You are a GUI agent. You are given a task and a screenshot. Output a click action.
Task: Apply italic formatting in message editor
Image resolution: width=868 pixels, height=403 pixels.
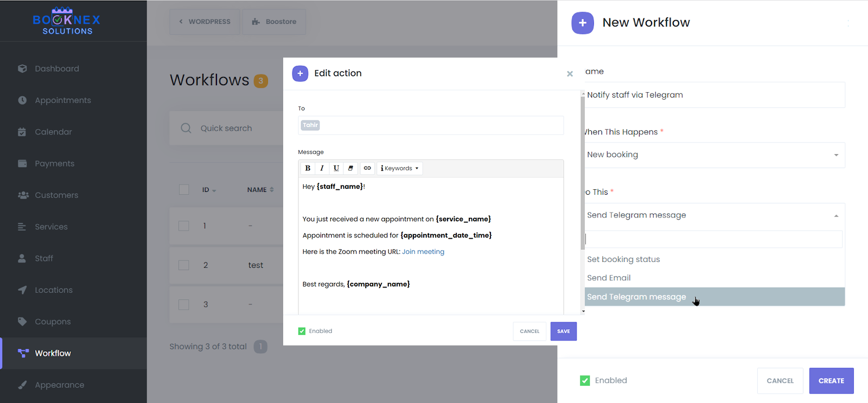tap(322, 168)
